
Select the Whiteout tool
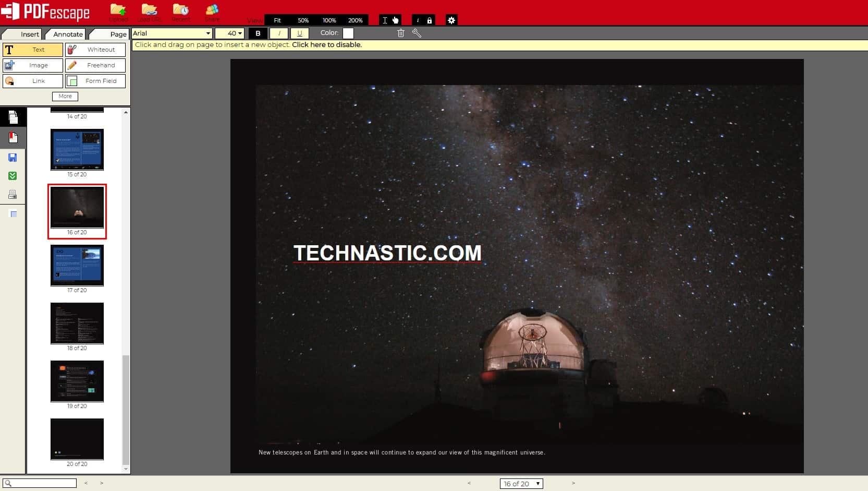coord(95,50)
